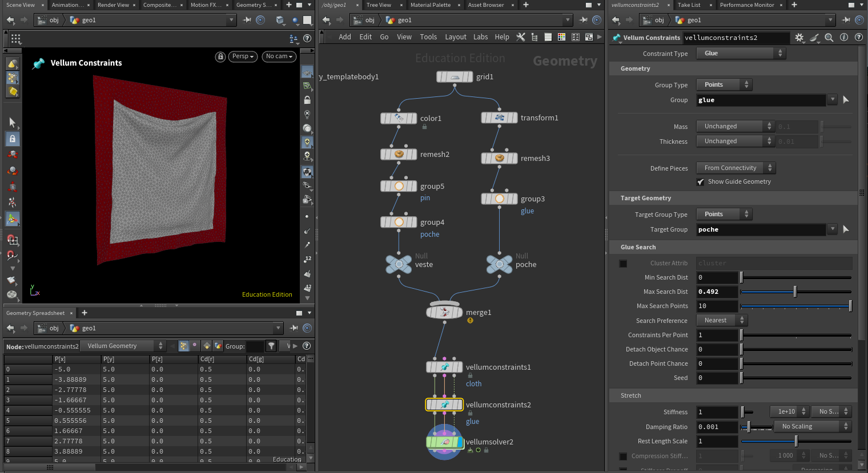This screenshot has height=473, width=868.
Task: Enable the Cluster Attrib checkbox
Action: point(623,264)
